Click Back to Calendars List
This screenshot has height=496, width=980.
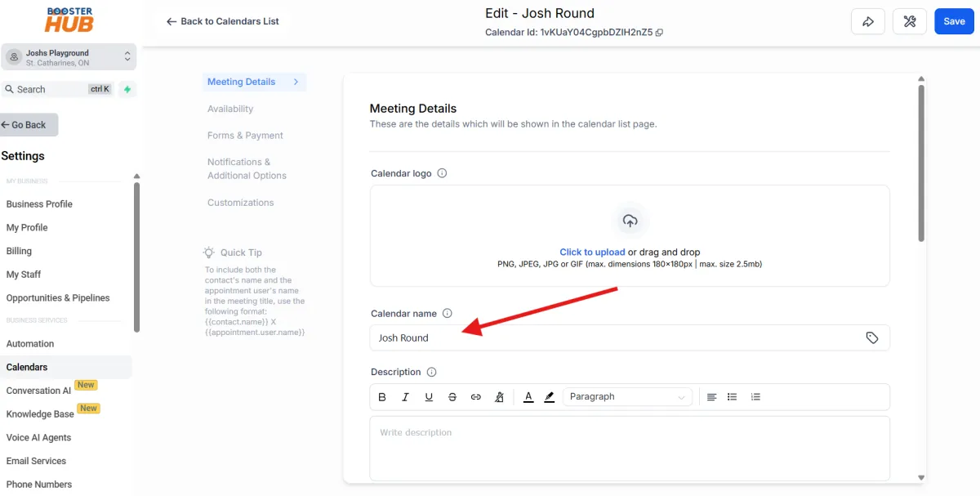point(222,21)
